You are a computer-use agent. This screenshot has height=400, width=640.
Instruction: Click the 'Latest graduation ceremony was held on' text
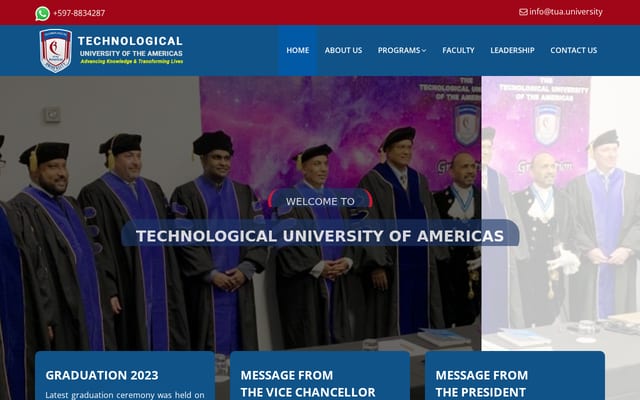(125, 395)
